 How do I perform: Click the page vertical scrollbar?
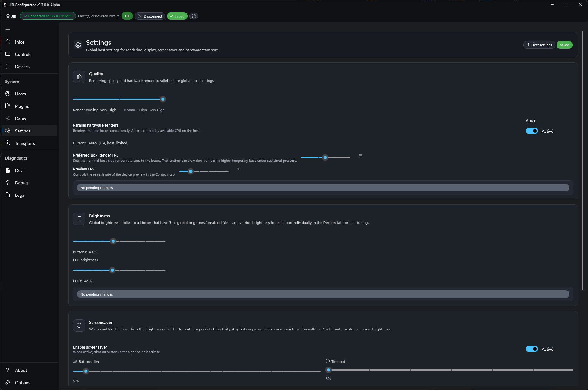582,161
